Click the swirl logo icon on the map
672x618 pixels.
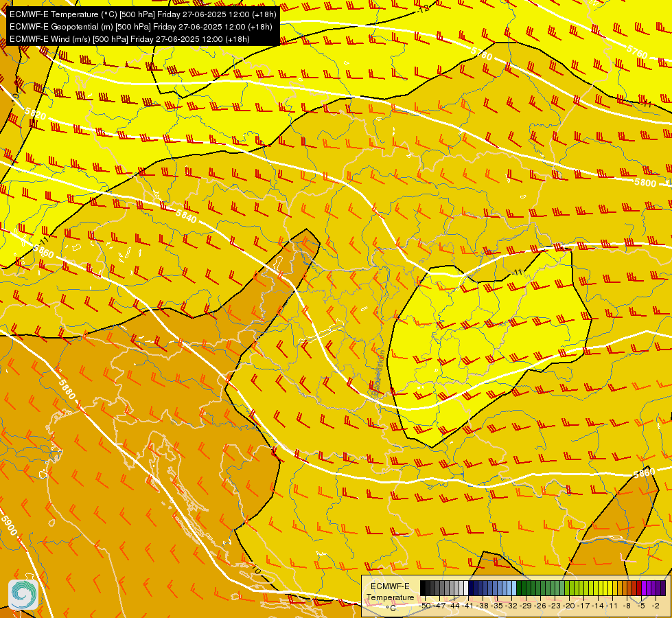pos(23,595)
